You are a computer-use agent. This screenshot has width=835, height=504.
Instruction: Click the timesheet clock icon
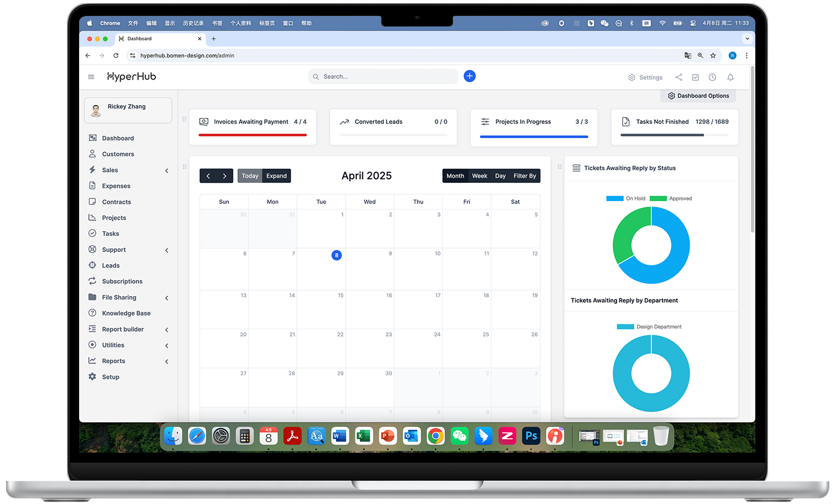(x=712, y=77)
